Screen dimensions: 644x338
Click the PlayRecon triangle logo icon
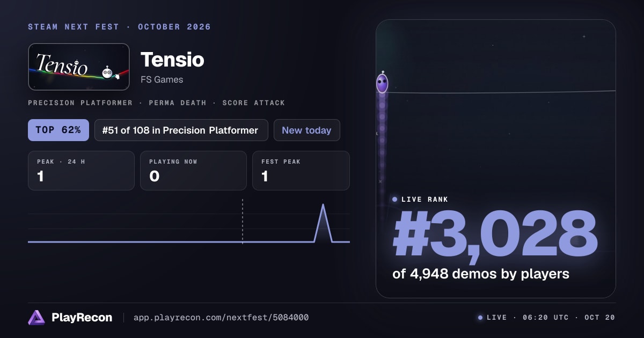pyautogui.click(x=36, y=318)
